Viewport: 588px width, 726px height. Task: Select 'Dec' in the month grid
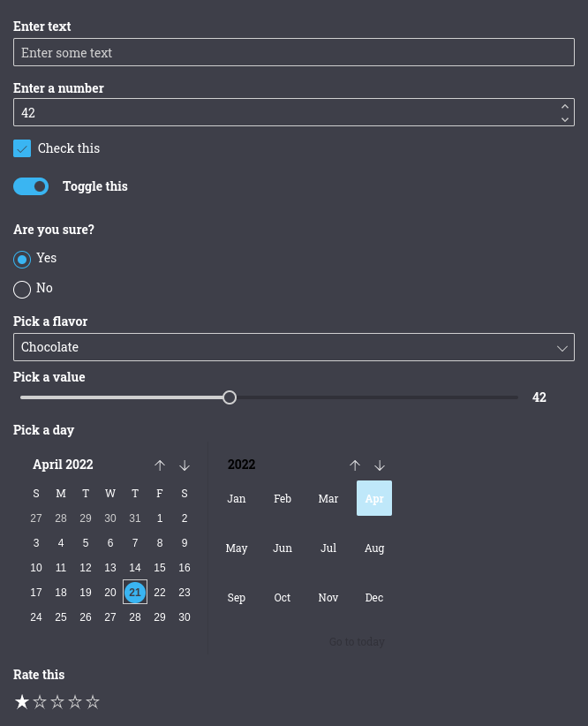373,597
